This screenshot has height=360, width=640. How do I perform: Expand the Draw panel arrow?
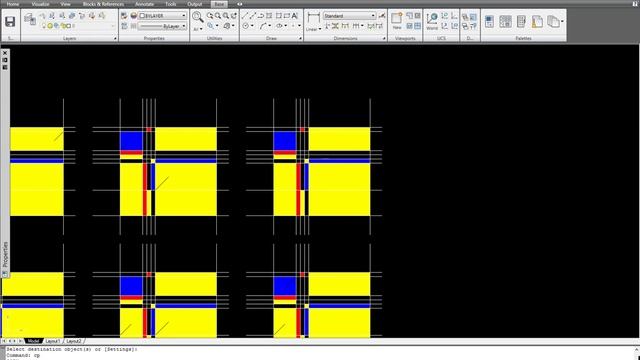pyautogui.click(x=300, y=38)
